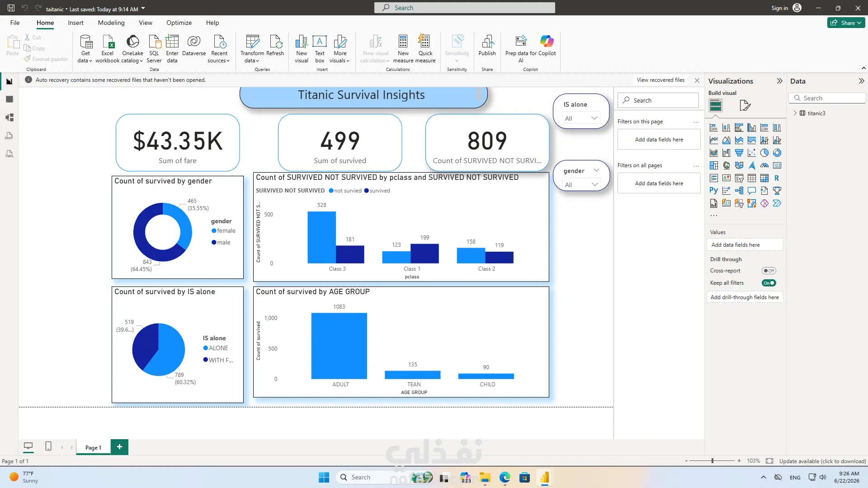Select the donut chart visual

[777, 153]
